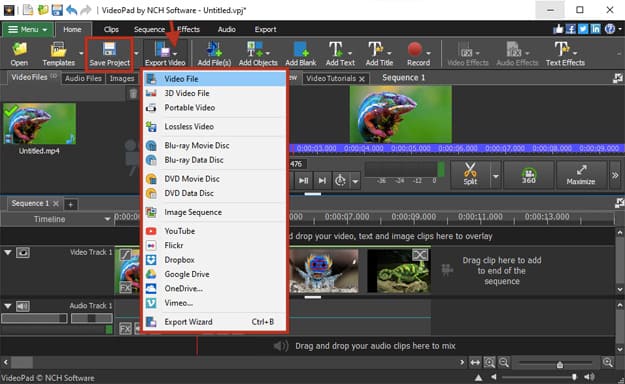This screenshot has width=625, height=384.
Task: Click the undo arrow in title bar
Action: tap(72, 10)
